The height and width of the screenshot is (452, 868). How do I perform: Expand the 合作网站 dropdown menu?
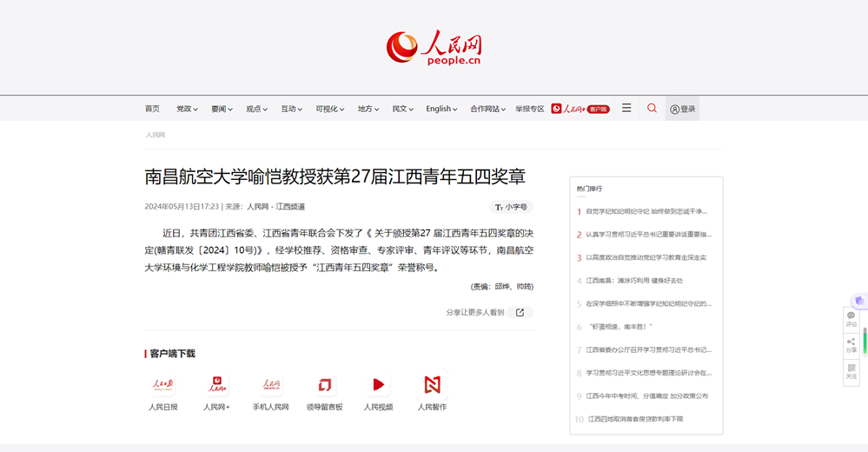tap(487, 110)
